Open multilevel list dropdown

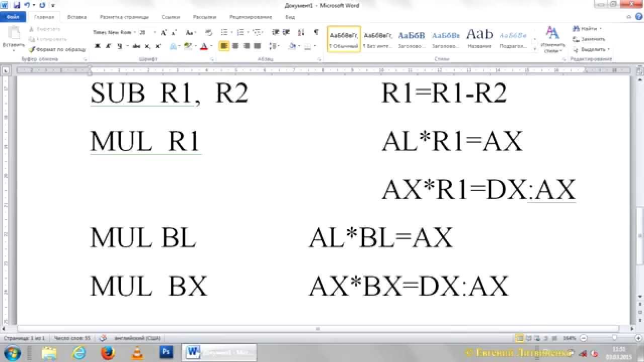258,33
